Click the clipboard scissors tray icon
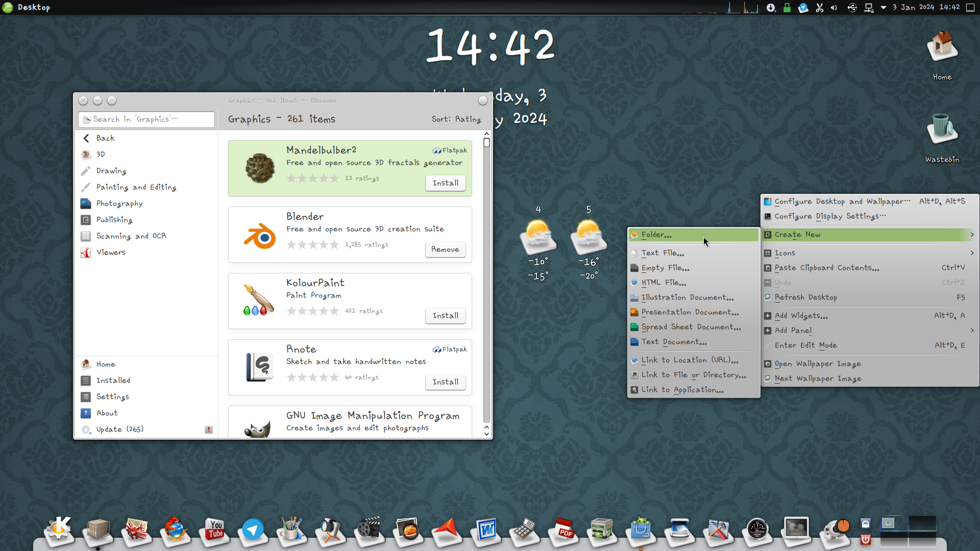Viewport: 980px width, 551px height. click(x=820, y=8)
